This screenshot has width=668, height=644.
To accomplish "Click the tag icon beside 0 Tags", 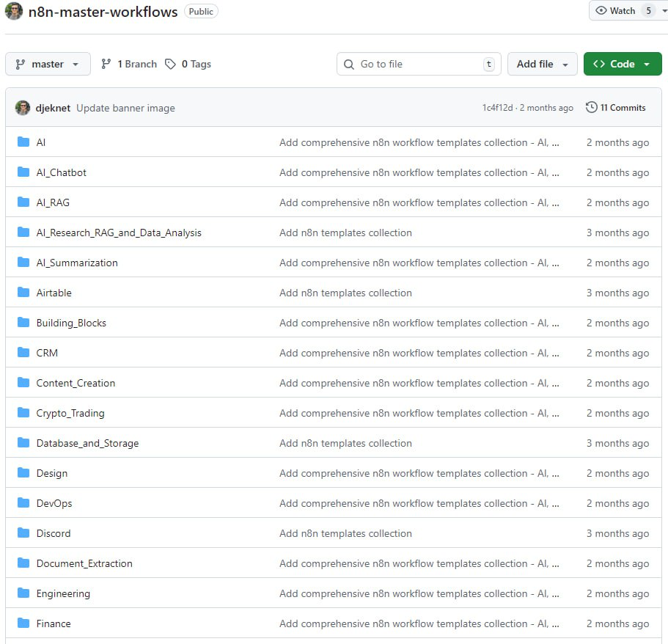I will (x=170, y=64).
